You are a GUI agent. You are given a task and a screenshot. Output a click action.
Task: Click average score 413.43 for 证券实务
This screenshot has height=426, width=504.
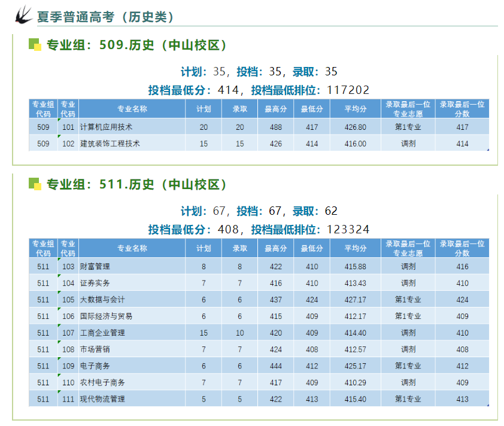pos(356,283)
